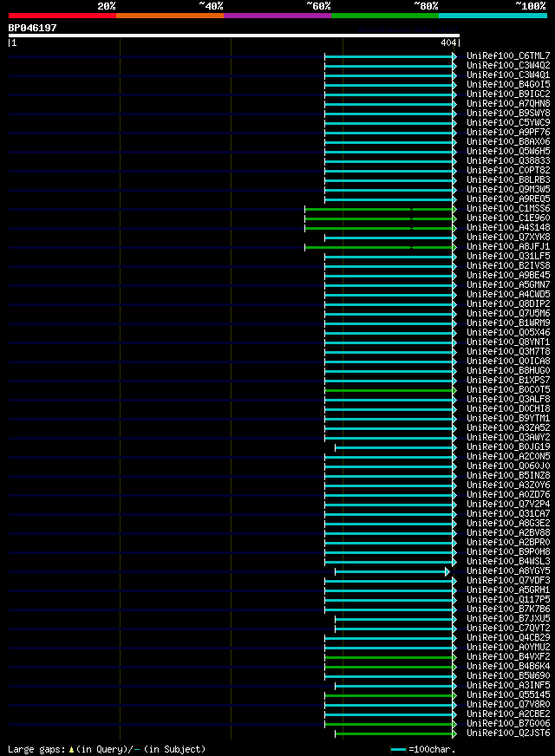
Task: Open hit UniRef100_C3W4Q2
Action: pos(508,66)
